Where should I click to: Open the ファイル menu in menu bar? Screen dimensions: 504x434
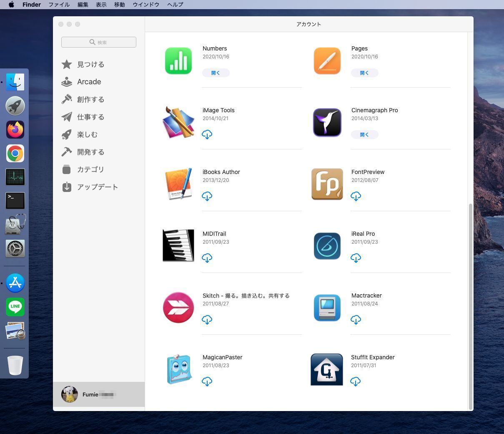pos(59,5)
